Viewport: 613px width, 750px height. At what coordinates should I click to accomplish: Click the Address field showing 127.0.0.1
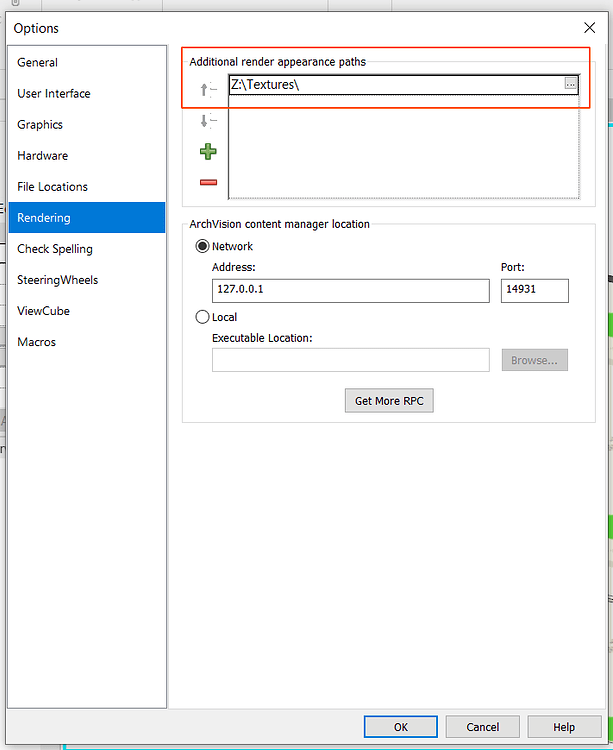pyautogui.click(x=351, y=291)
